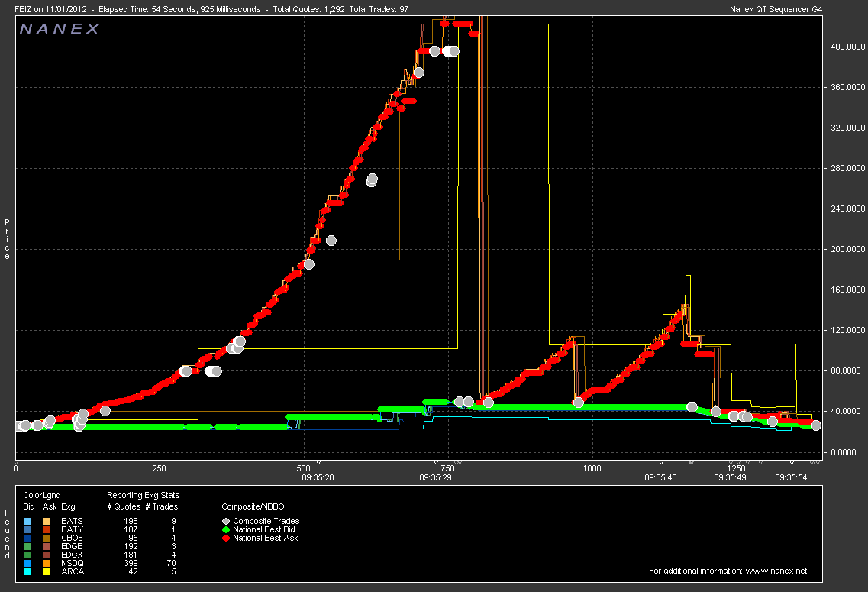Select the CBOE exchange label
The width and height of the screenshot is (868, 592).
tap(72, 538)
